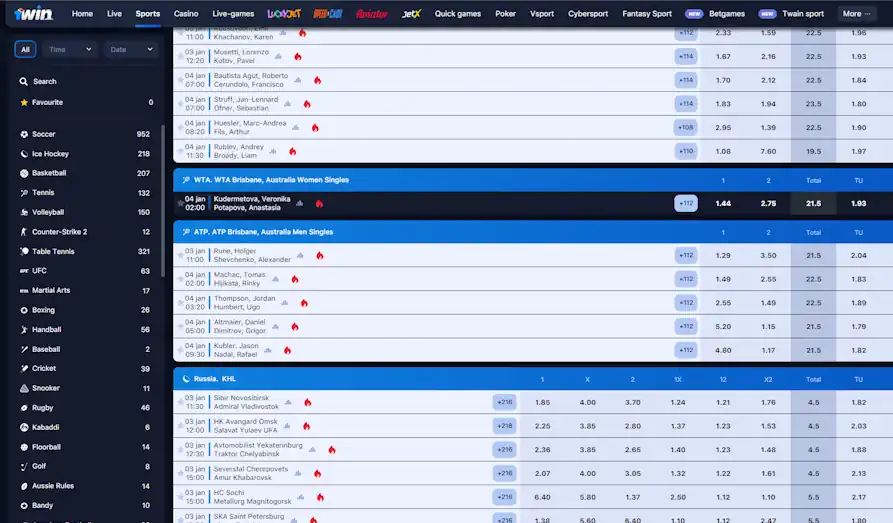Open the Live-games tab
This screenshot has width=893, height=523.
233,14
